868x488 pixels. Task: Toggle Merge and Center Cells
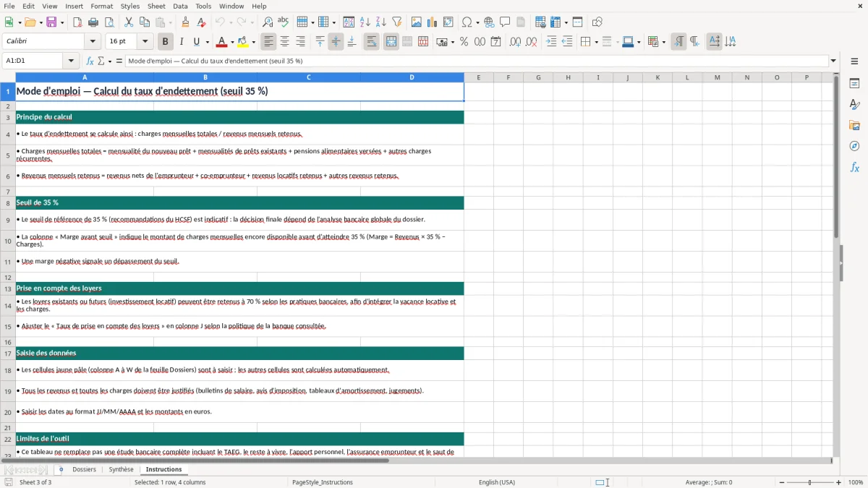click(391, 42)
